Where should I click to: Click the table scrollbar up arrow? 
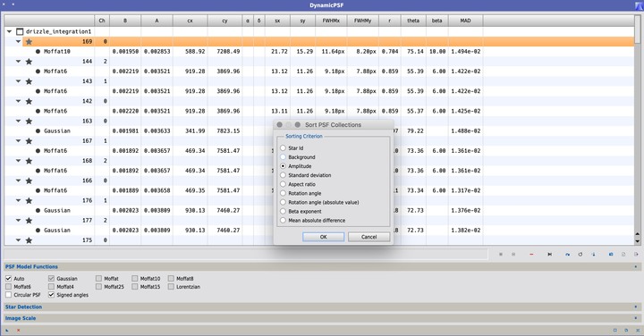point(638,234)
